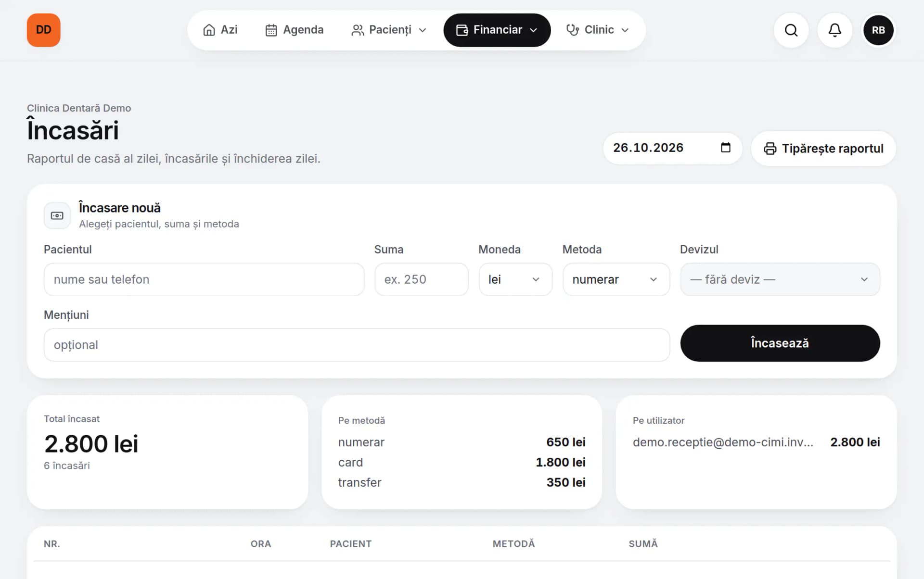Click the home icon next to Azi
Screen dimensions: 924x579
209,30
